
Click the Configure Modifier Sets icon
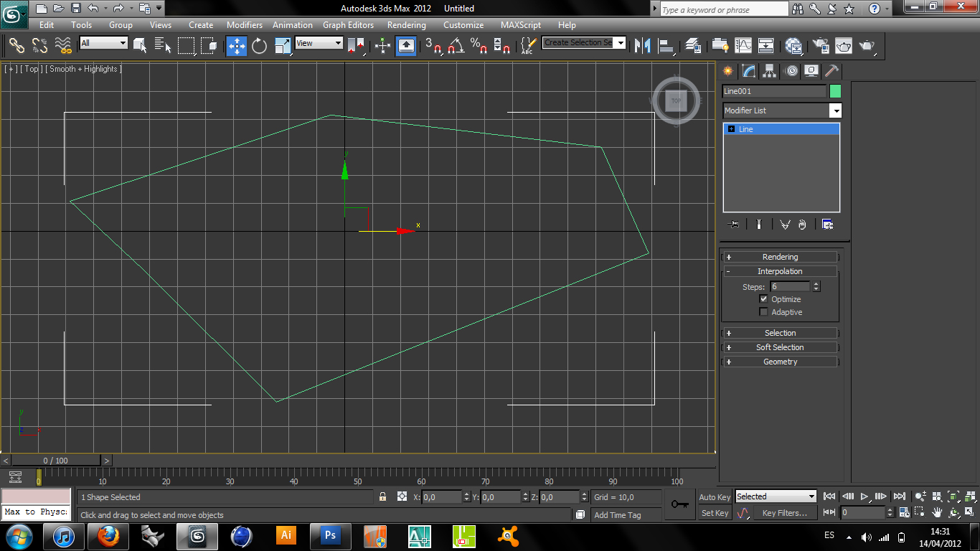pyautogui.click(x=827, y=225)
